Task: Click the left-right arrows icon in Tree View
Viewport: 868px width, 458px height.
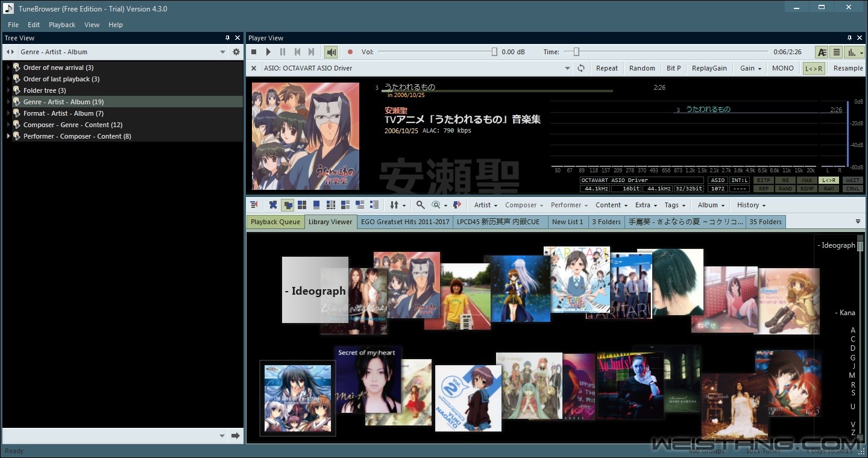Action: pyautogui.click(x=10, y=52)
